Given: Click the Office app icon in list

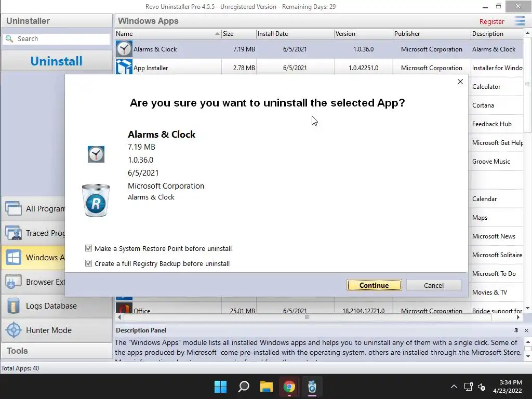Looking at the screenshot, I should pos(124,308).
